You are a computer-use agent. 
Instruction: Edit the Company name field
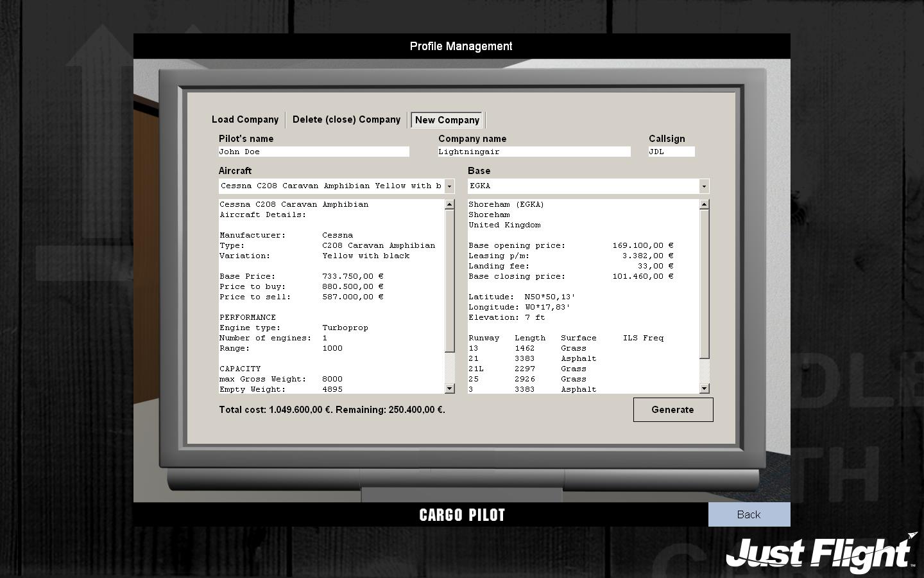tap(534, 152)
